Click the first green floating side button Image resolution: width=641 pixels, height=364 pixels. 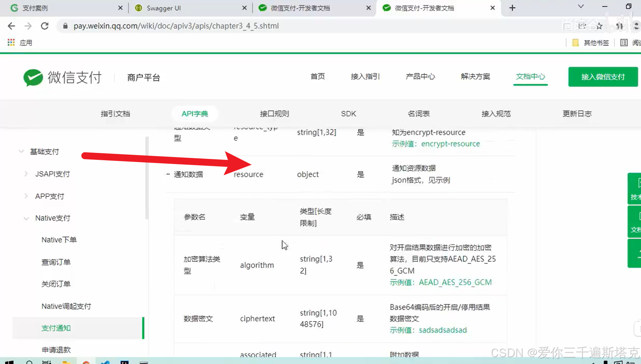[x=634, y=189]
